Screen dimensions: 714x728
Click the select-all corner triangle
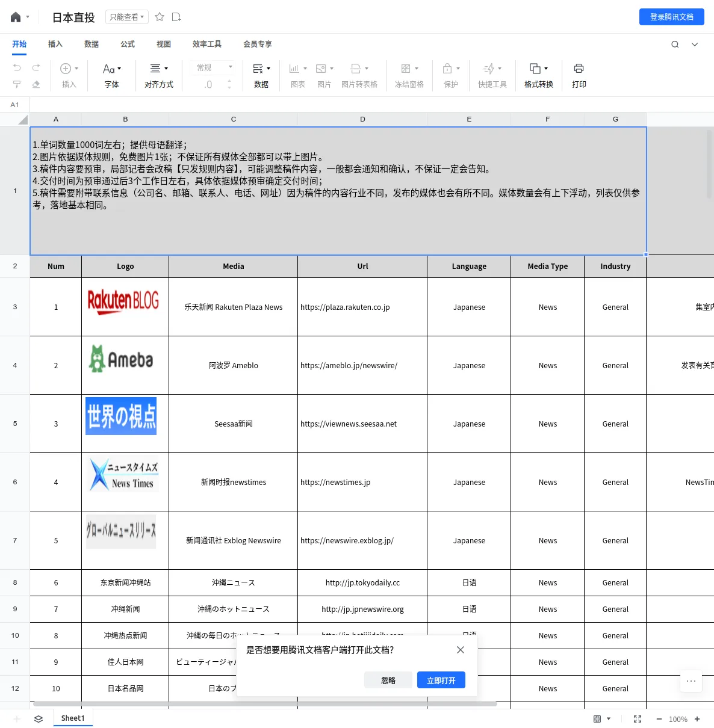click(x=23, y=120)
